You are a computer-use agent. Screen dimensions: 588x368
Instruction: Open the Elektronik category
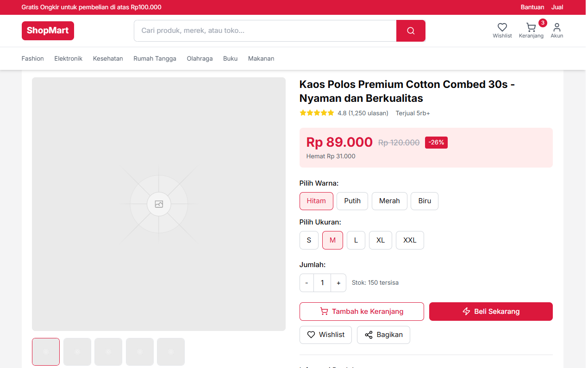(x=68, y=59)
